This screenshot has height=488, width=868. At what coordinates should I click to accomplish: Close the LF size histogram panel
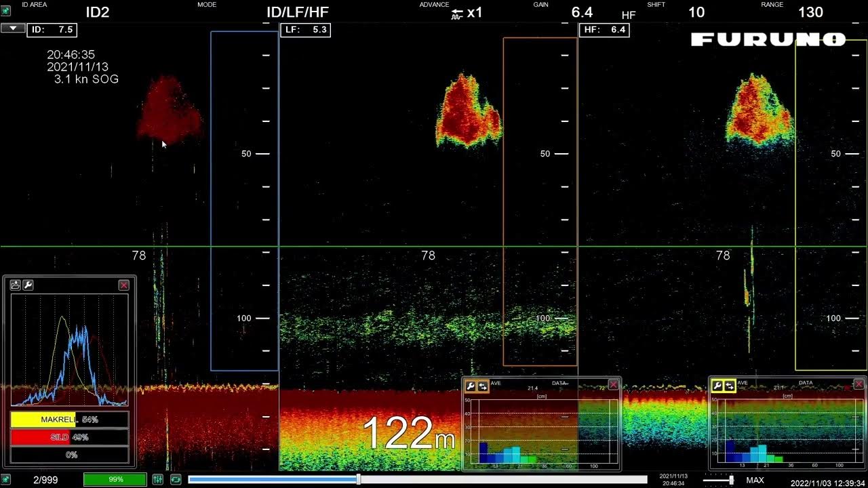(614, 385)
